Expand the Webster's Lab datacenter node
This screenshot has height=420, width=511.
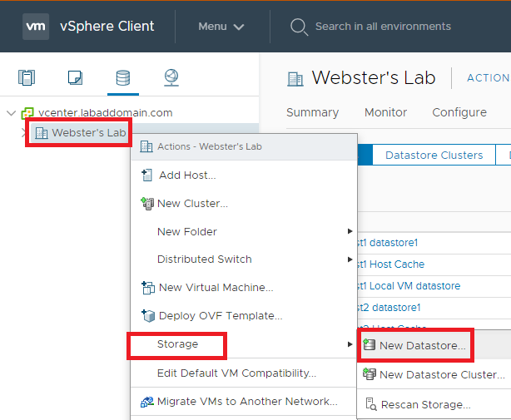tap(22, 132)
